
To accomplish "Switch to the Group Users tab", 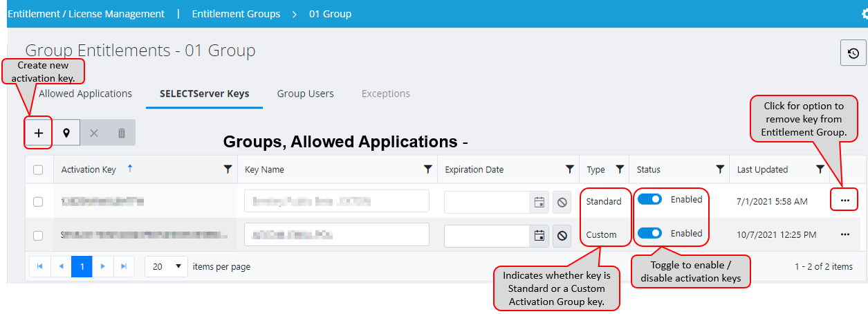I will [305, 94].
